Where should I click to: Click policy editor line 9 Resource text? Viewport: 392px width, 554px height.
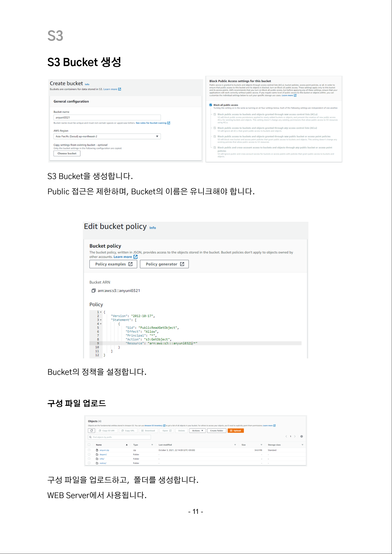[161, 343]
